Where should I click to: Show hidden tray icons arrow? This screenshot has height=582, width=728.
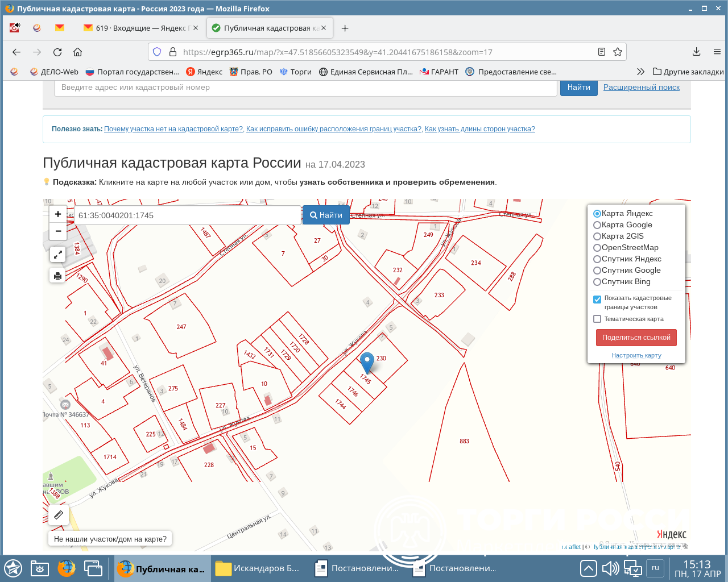point(589,568)
